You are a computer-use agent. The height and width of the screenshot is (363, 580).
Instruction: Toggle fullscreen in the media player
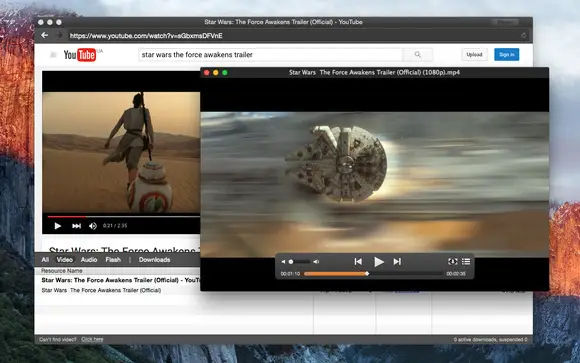(x=452, y=262)
